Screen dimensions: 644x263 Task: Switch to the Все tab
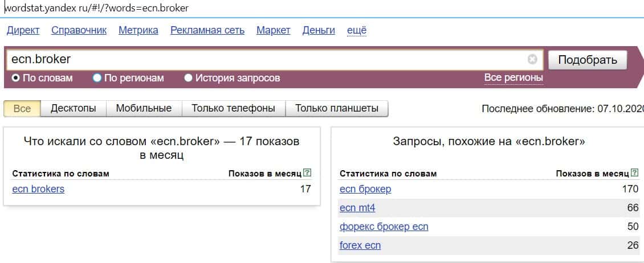[x=22, y=109]
